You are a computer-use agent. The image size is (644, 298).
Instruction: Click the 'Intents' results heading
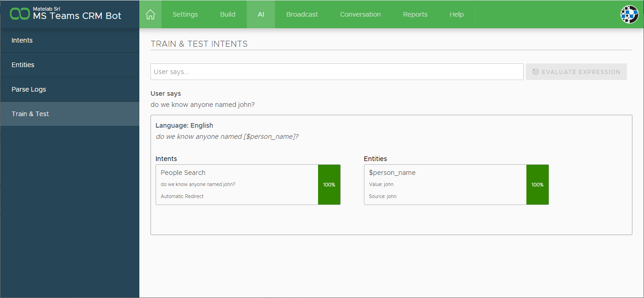pyautogui.click(x=166, y=159)
